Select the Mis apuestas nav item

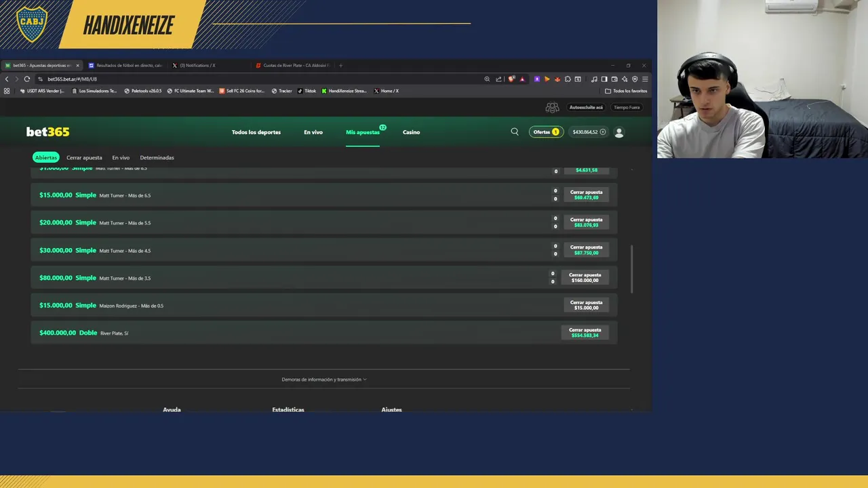coord(363,132)
